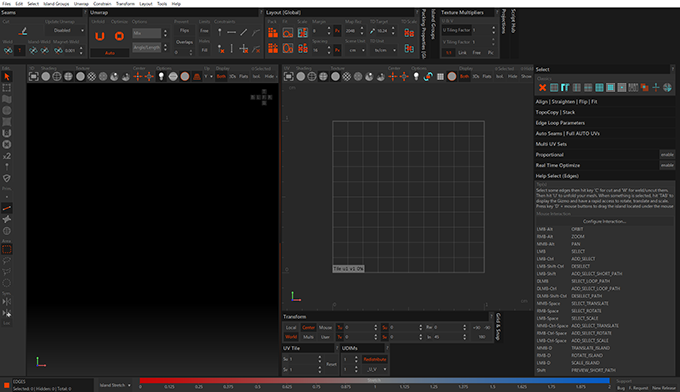The width and height of the screenshot is (680, 392).
Task: Click the Link button in Texture Multipliers
Action: point(462,53)
